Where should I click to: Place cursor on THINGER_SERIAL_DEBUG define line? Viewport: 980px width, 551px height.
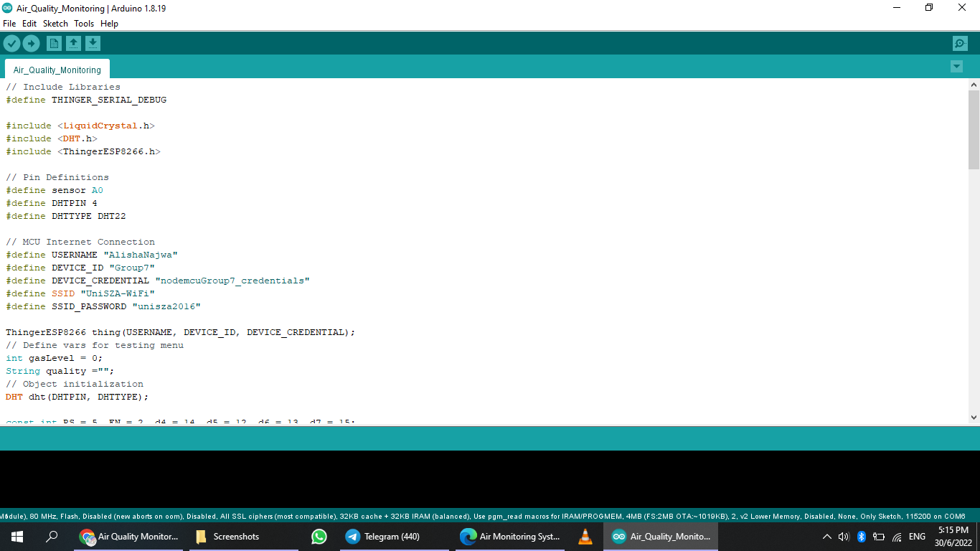pyautogui.click(x=86, y=100)
